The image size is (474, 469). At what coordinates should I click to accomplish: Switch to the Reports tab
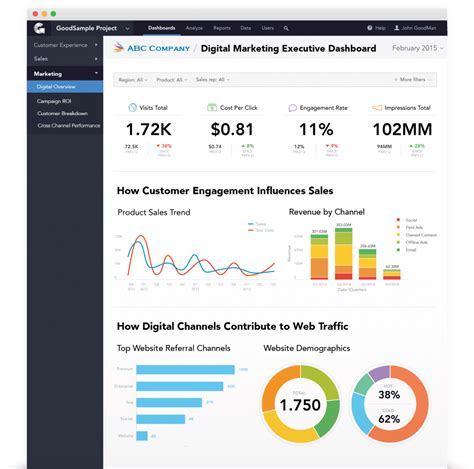pos(222,28)
